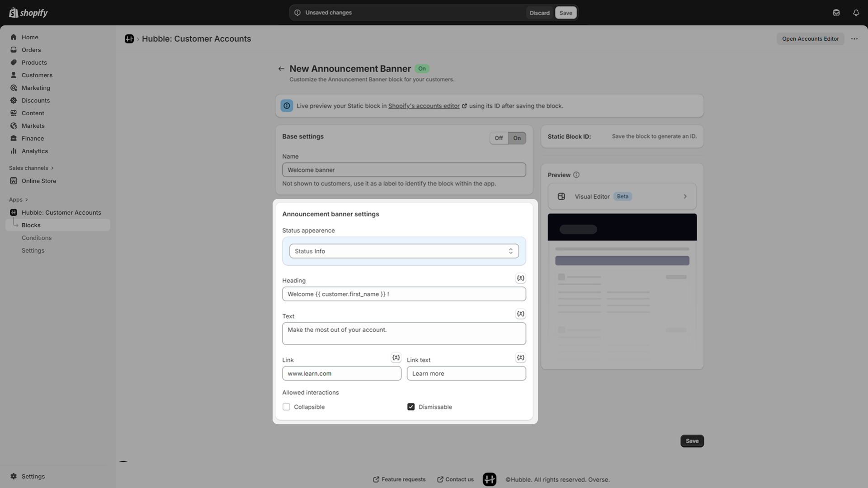Expand the Sales channels section
The height and width of the screenshot is (488, 868).
pyautogui.click(x=31, y=168)
